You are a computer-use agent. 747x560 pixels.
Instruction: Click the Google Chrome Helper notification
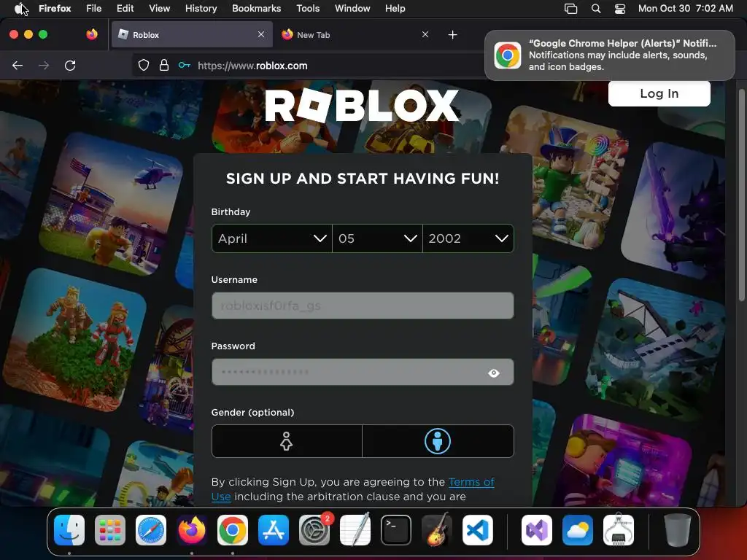pyautogui.click(x=610, y=55)
